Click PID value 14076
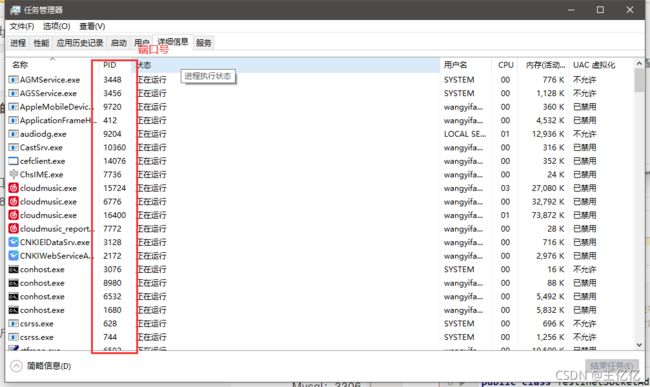 point(114,161)
